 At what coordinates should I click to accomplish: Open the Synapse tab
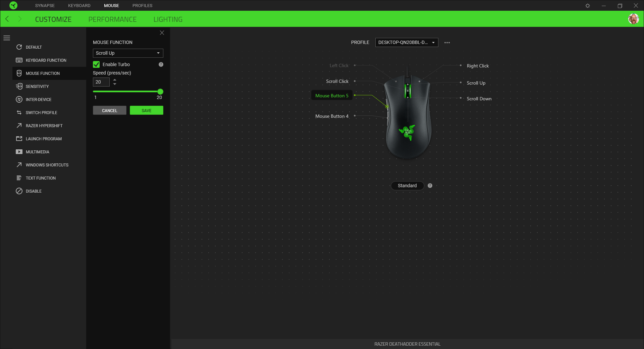[x=45, y=6]
